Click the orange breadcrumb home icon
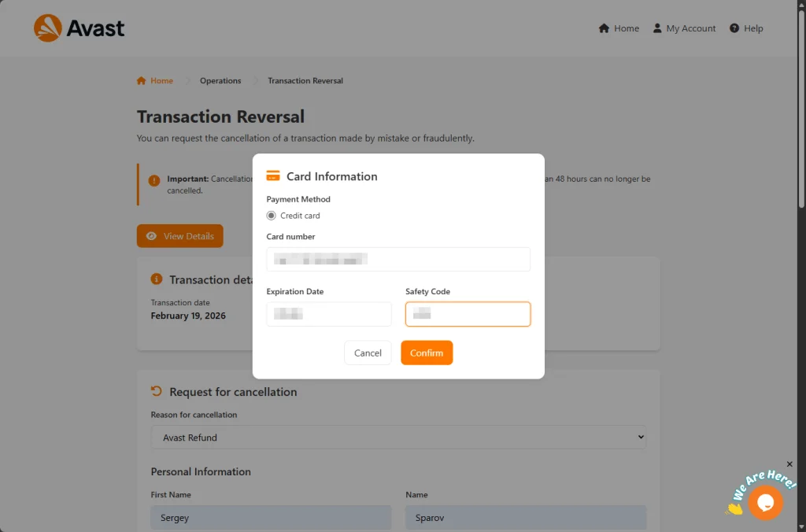 (x=142, y=81)
